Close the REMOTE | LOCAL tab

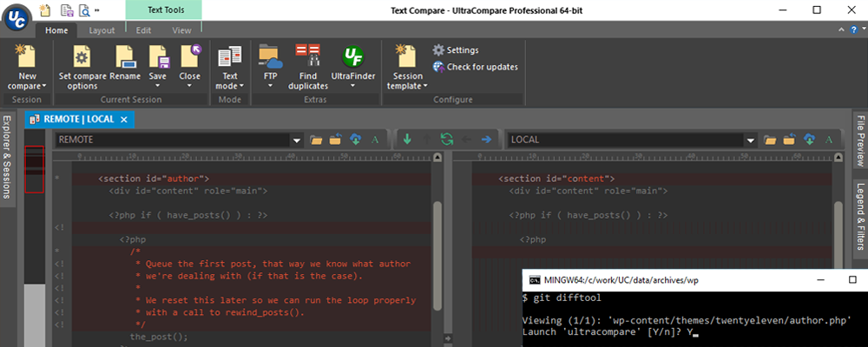tap(124, 120)
